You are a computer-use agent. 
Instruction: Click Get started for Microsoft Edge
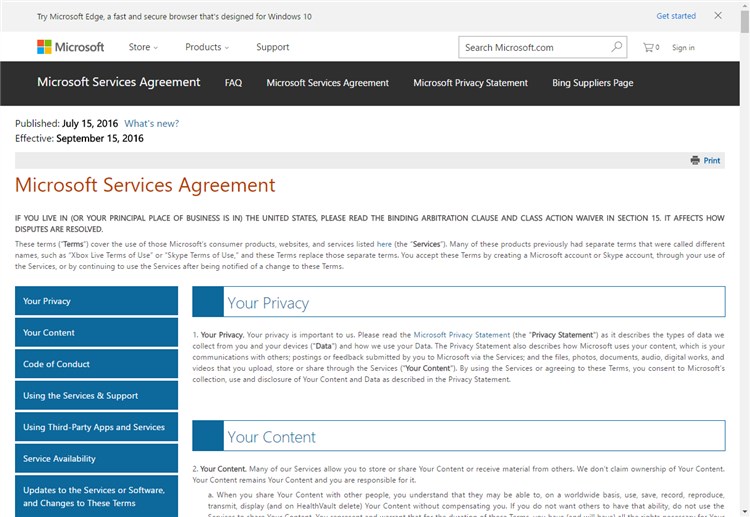coord(676,16)
